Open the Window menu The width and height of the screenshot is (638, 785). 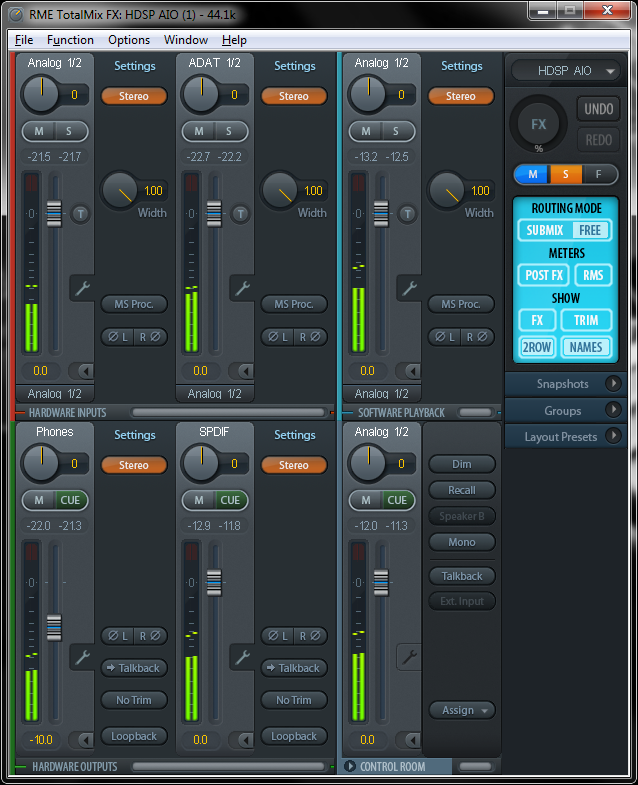186,40
